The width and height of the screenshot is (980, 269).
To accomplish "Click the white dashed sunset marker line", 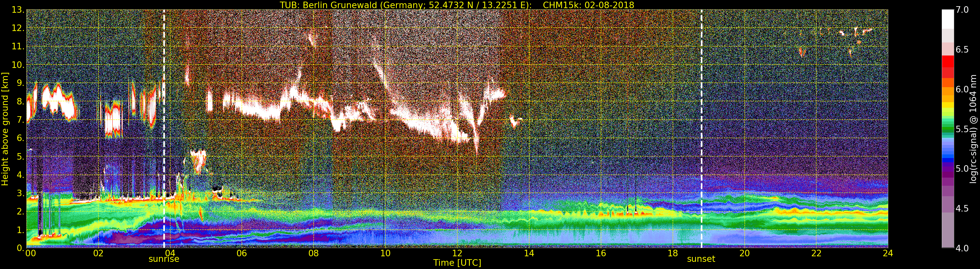I will click(x=701, y=129).
